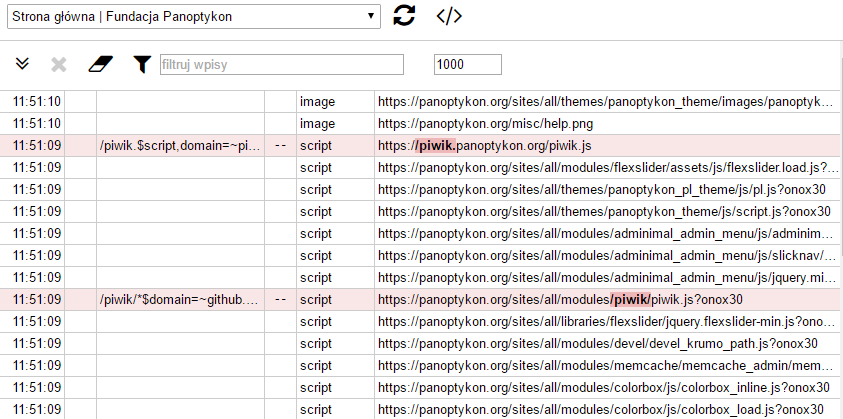Click the 11:51:09 timestamp of colorbox_load.js row

pyautogui.click(x=37, y=409)
